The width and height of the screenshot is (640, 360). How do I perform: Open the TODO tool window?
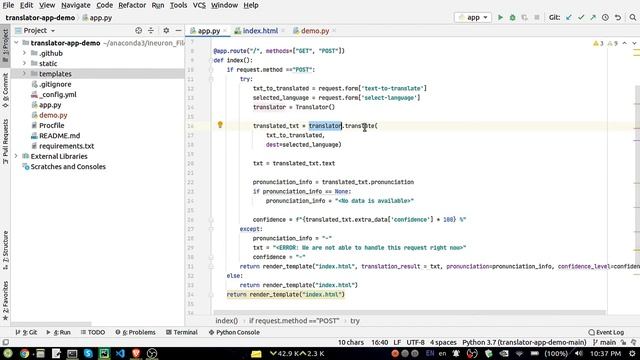(93, 332)
